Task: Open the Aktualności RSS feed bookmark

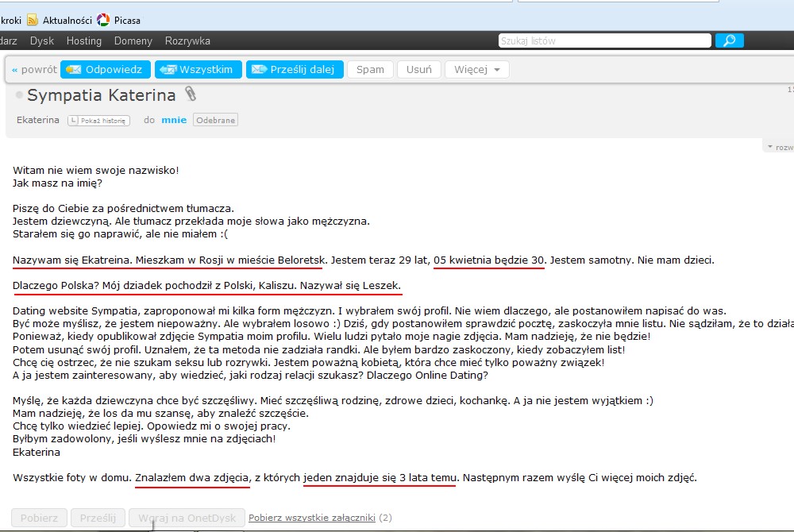Action: 60,20
